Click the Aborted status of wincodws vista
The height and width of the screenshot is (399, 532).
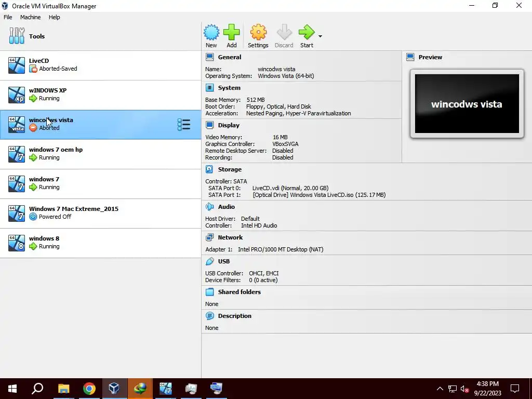click(49, 128)
